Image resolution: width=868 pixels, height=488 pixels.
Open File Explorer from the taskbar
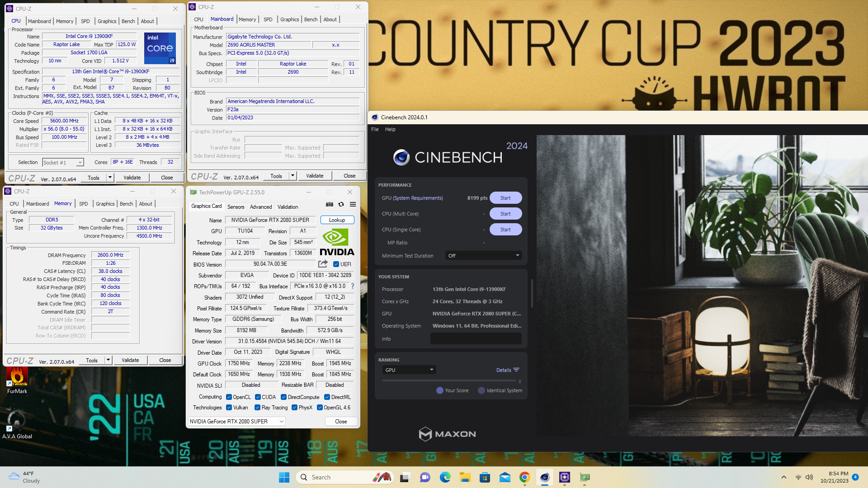pyautogui.click(x=465, y=477)
